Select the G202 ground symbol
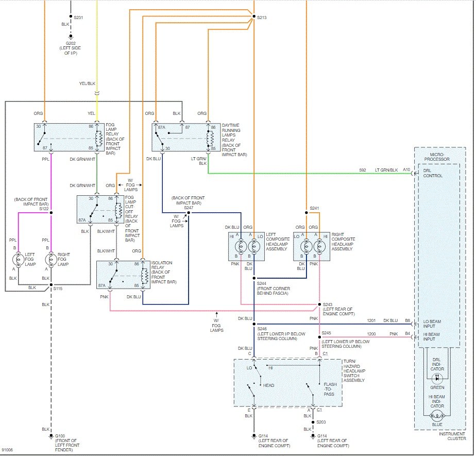This screenshot has width=476, height=456. pos(71,37)
